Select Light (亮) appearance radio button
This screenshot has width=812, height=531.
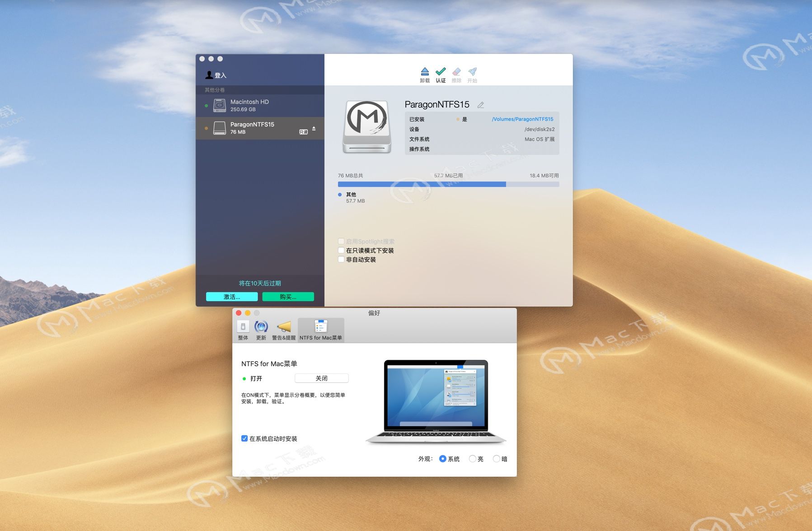(473, 459)
